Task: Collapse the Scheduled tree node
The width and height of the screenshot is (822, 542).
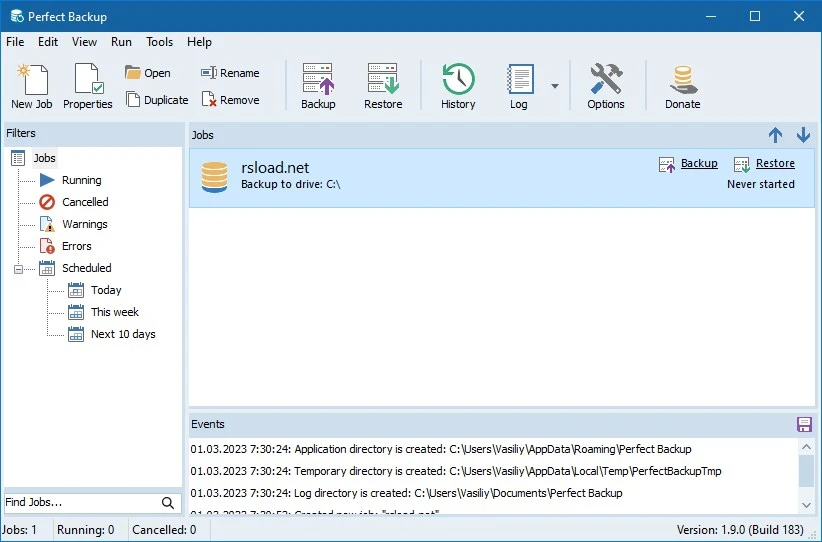Action: tap(19, 268)
